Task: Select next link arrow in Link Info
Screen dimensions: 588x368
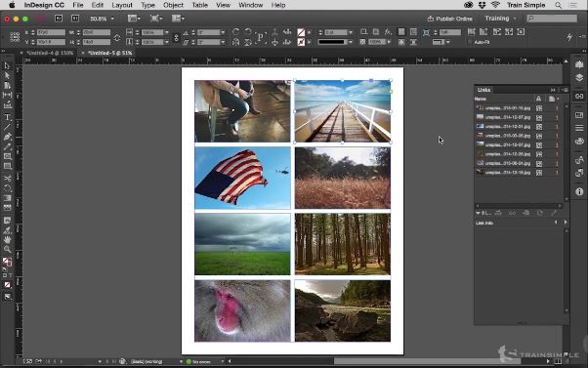Action: [x=566, y=223]
